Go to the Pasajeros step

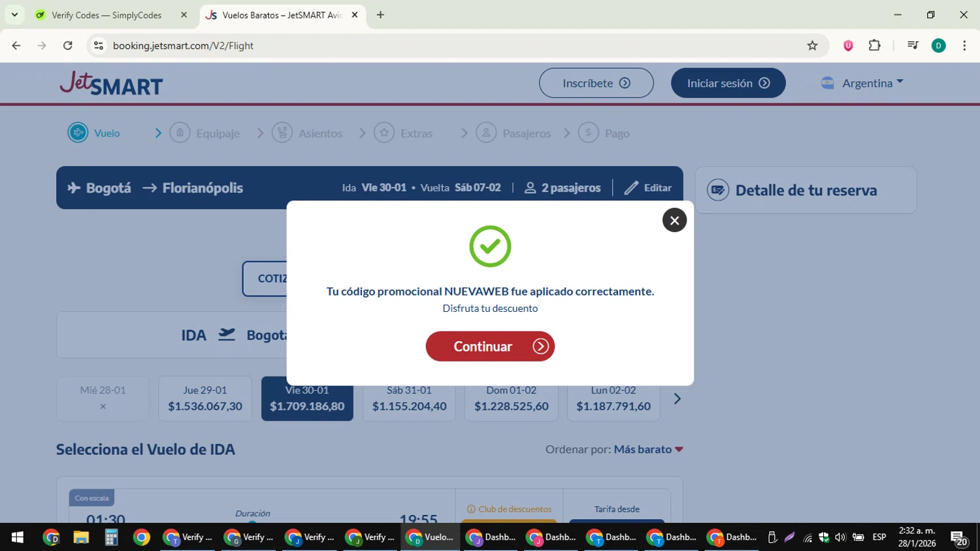pyautogui.click(x=514, y=133)
